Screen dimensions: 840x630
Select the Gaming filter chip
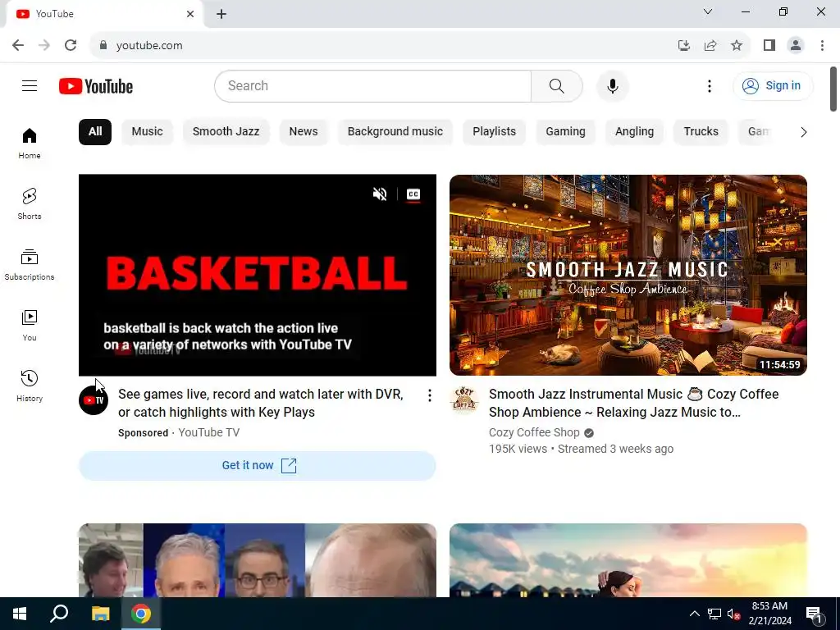pos(565,132)
